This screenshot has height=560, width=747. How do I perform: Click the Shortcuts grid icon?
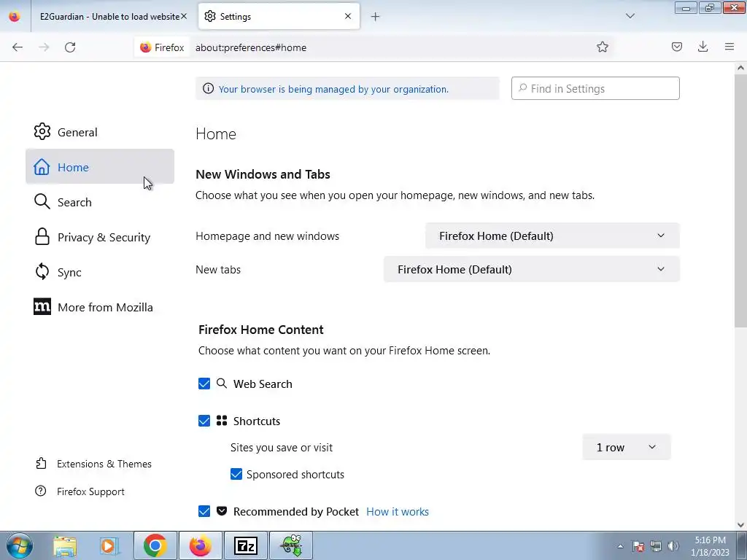pos(222,421)
